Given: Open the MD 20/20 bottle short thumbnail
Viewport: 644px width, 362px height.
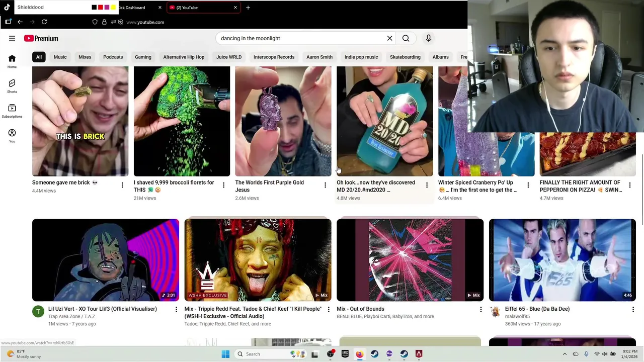Looking at the screenshot, I should coord(385,121).
